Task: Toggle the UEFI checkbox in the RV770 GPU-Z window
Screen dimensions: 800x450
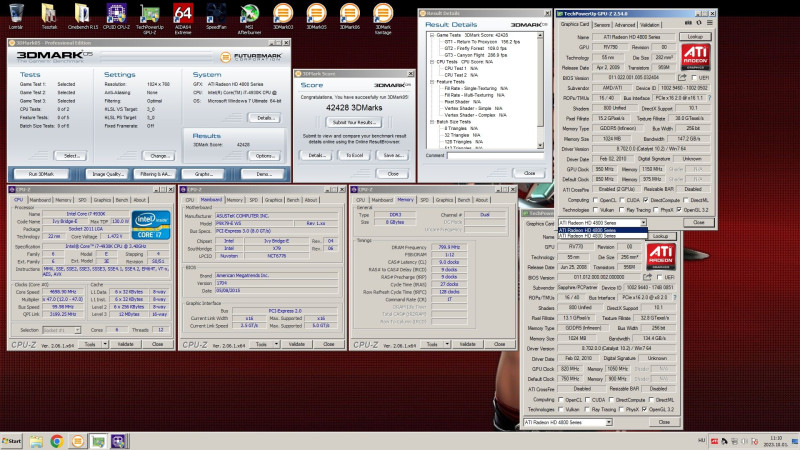Action: click(659, 278)
